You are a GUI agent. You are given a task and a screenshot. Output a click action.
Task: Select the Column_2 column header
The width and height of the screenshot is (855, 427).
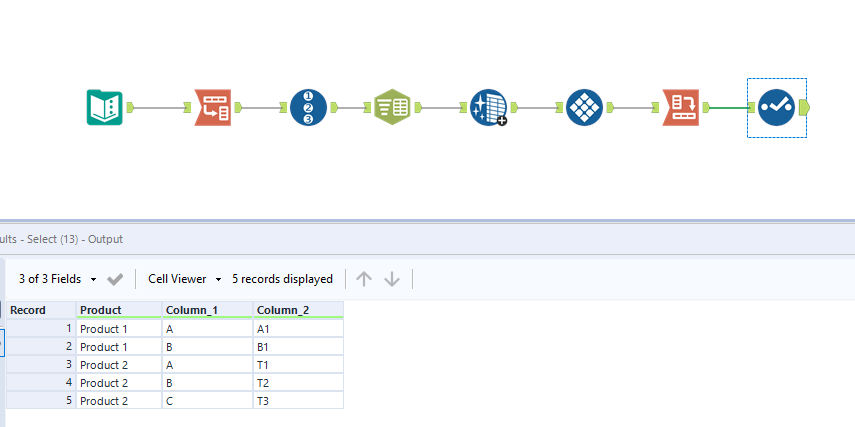(297, 310)
